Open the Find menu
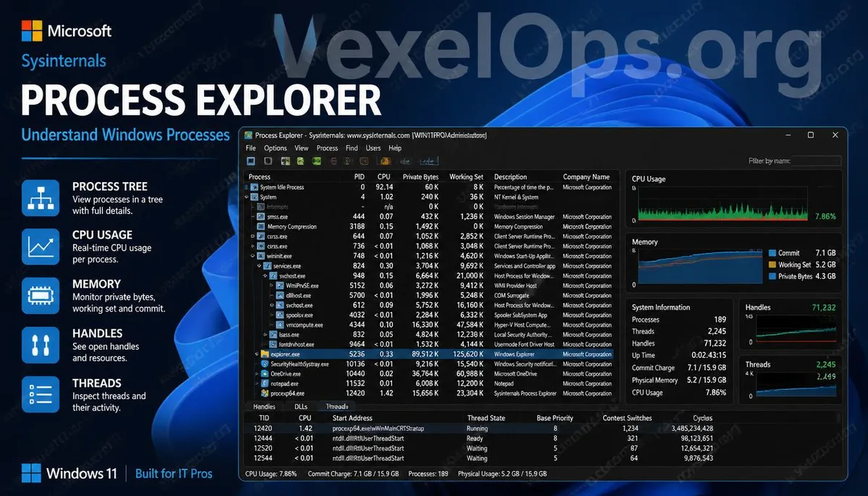Image resolution: width=868 pixels, height=496 pixels. tap(352, 148)
